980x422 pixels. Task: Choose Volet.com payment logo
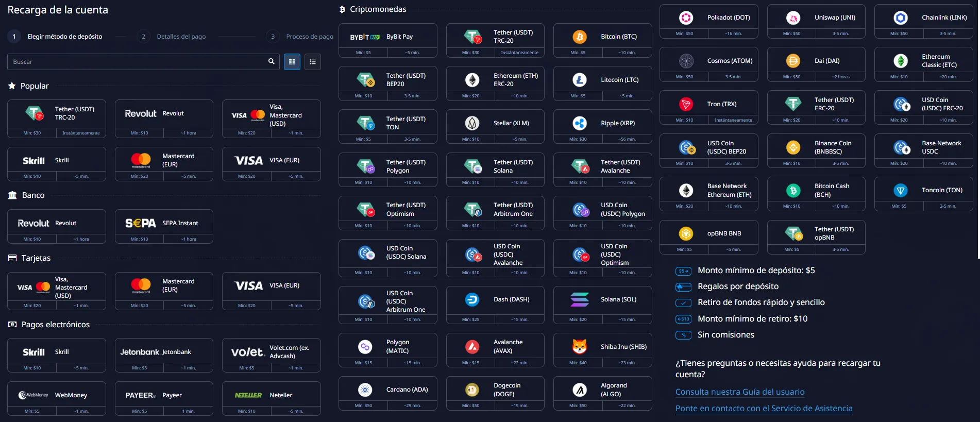click(248, 352)
